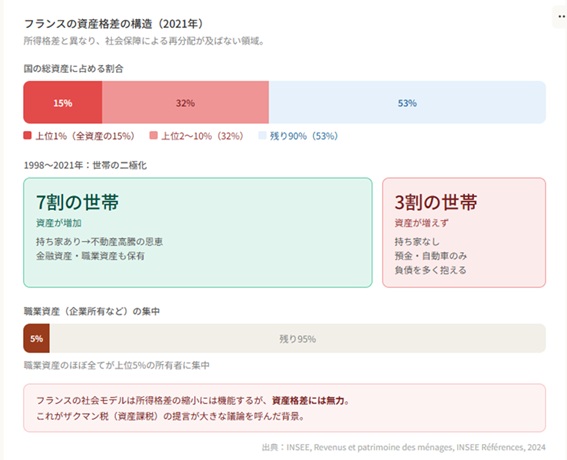Image resolution: width=567 pixels, height=460 pixels.
Task: Click the ザクマン税 sentence in the note box
Action: [x=171, y=416]
